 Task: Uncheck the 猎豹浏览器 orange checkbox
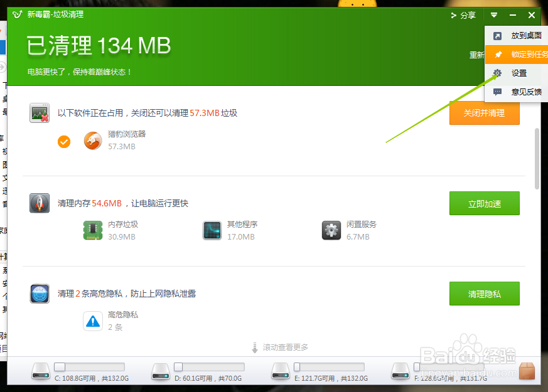click(x=64, y=142)
